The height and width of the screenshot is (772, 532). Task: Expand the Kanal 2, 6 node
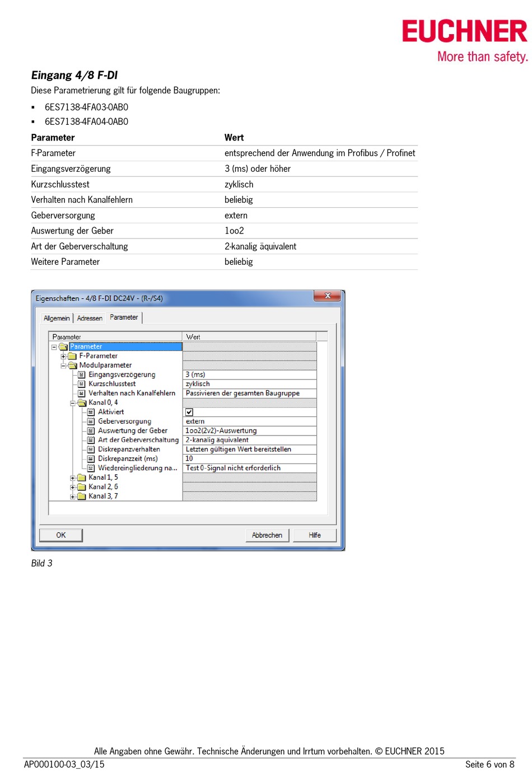point(73,487)
